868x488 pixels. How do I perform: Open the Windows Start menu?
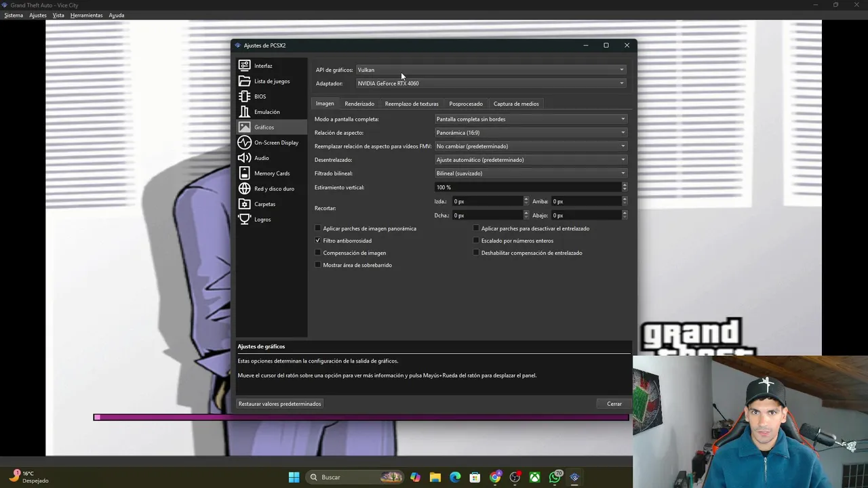[x=294, y=477]
